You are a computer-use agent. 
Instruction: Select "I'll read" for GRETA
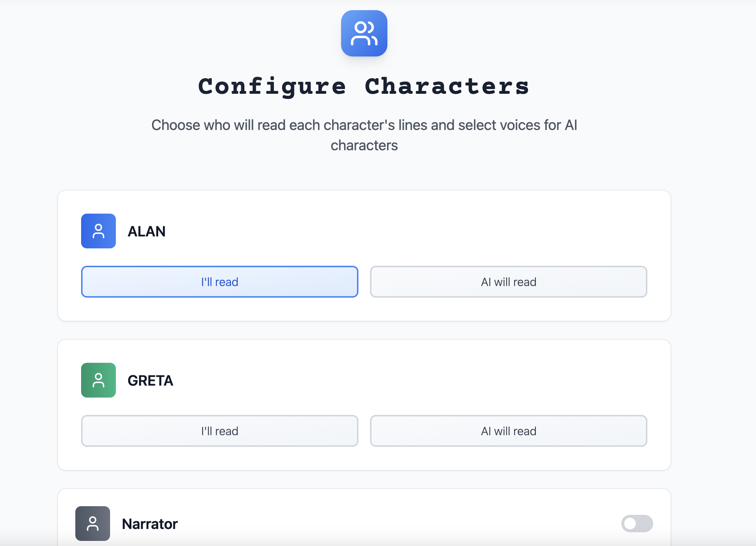[x=219, y=431]
